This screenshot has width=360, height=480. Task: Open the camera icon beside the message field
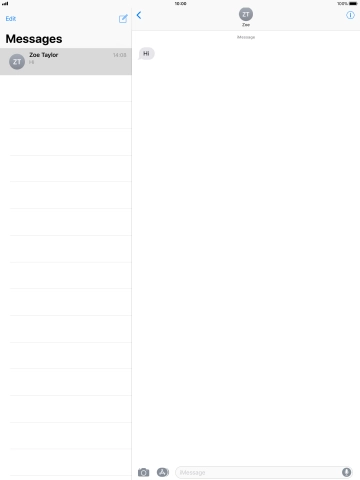143,472
